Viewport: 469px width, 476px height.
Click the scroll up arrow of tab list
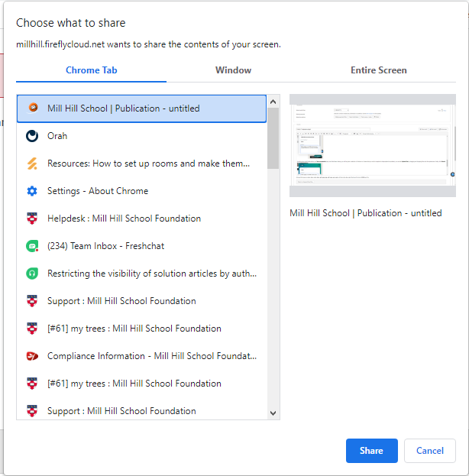pyautogui.click(x=273, y=102)
